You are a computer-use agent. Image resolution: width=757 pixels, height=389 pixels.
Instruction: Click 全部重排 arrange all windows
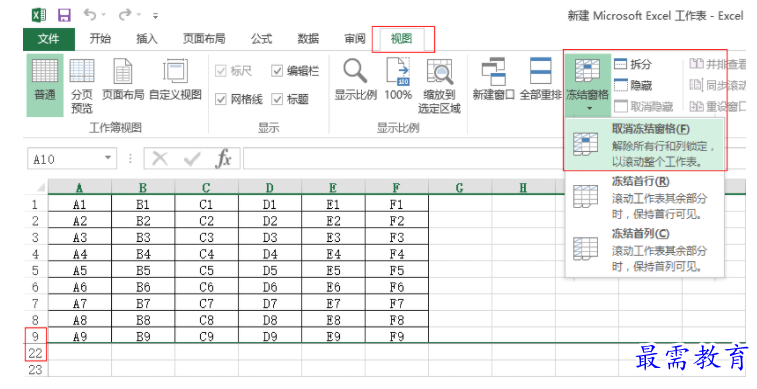click(540, 80)
